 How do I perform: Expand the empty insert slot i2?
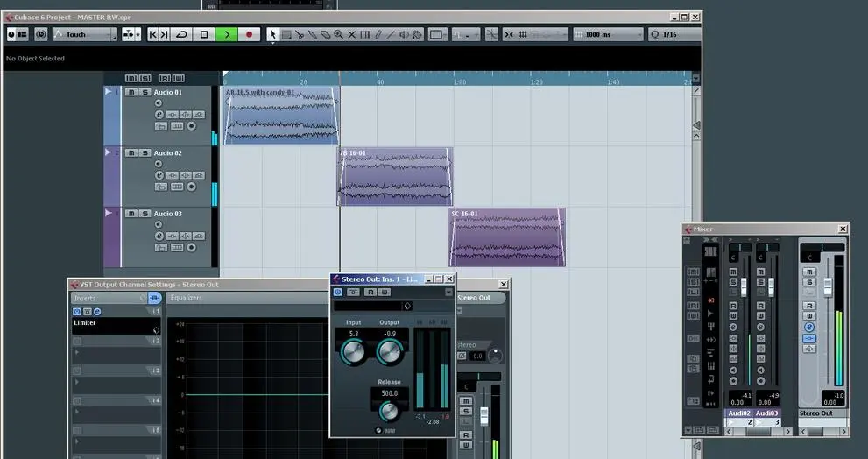[x=77, y=352]
